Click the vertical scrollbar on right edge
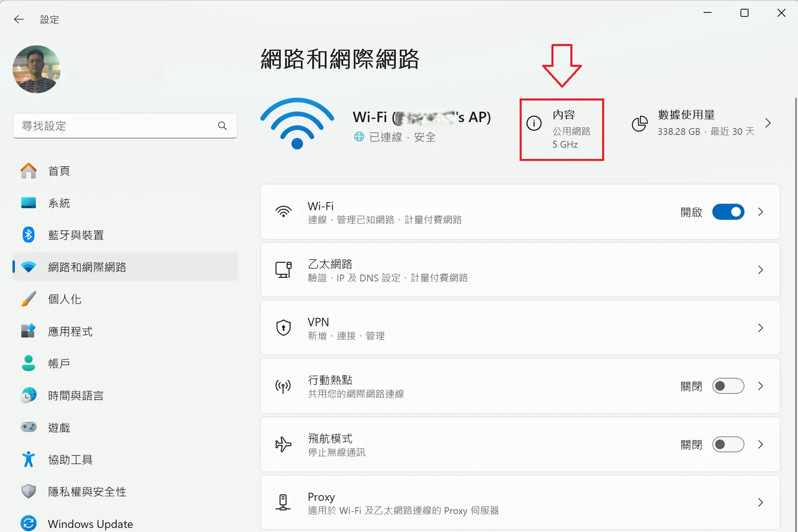 click(x=795, y=312)
